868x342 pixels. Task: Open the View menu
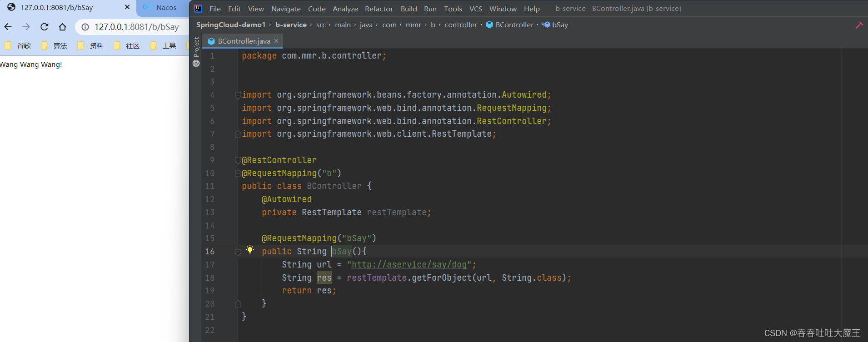tap(256, 9)
